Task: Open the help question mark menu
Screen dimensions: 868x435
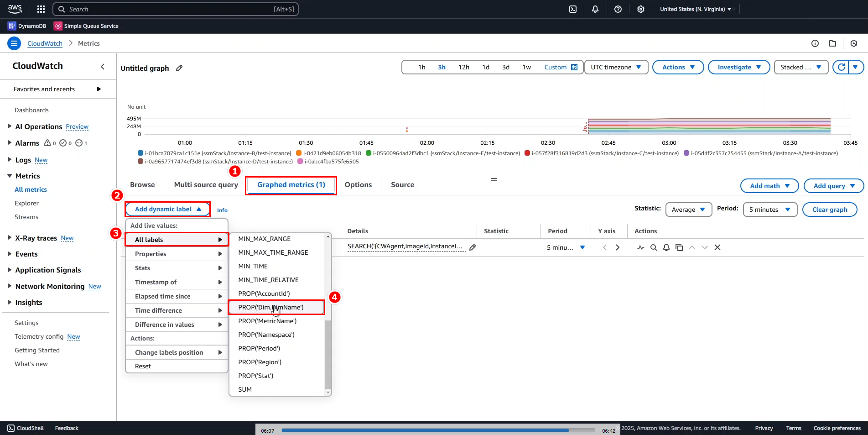Action: (618, 9)
